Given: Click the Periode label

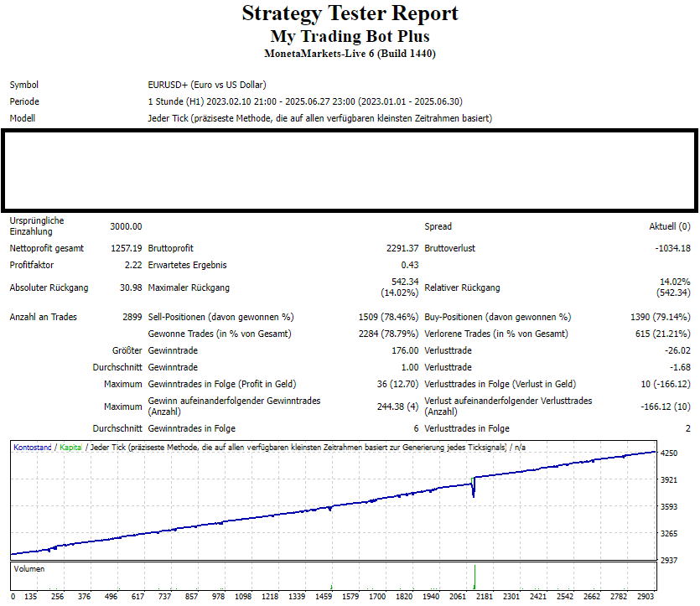Looking at the screenshot, I should (24, 101).
